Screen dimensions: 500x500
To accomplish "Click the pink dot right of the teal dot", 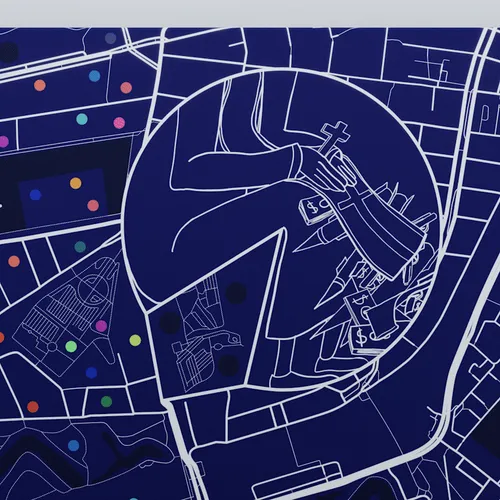I will point(119,123).
